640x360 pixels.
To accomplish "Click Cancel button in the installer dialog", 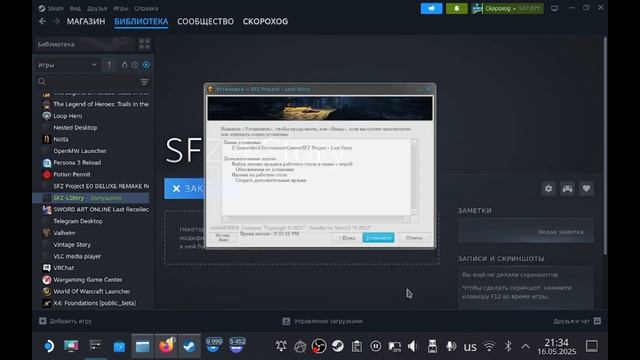I will pos(414,238).
